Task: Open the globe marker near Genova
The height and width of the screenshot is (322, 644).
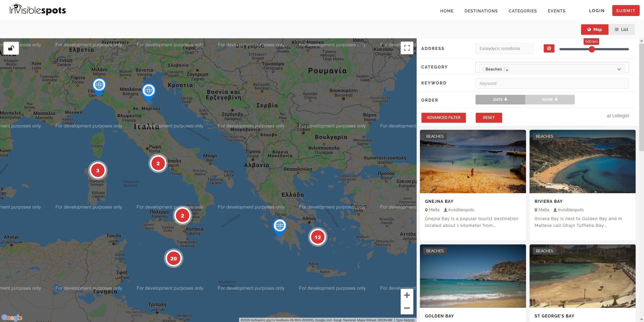Action: [99, 87]
